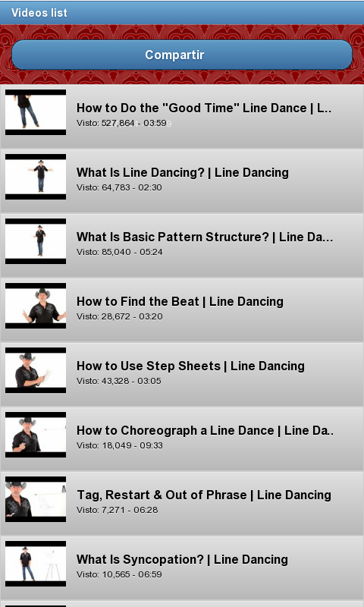Select title What Is Basic Pattern Structure?
364x607 pixels.
click(x=205, y=237)
